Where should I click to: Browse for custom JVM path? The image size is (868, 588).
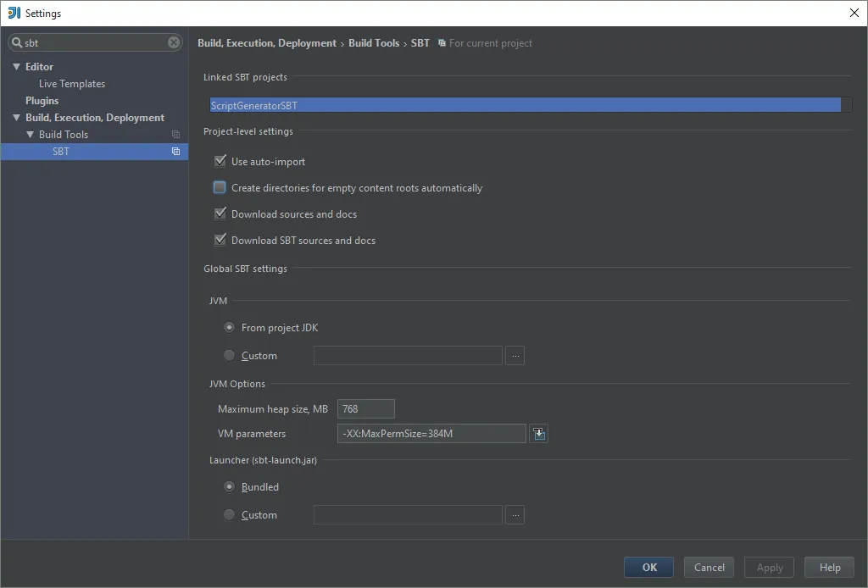515,356
